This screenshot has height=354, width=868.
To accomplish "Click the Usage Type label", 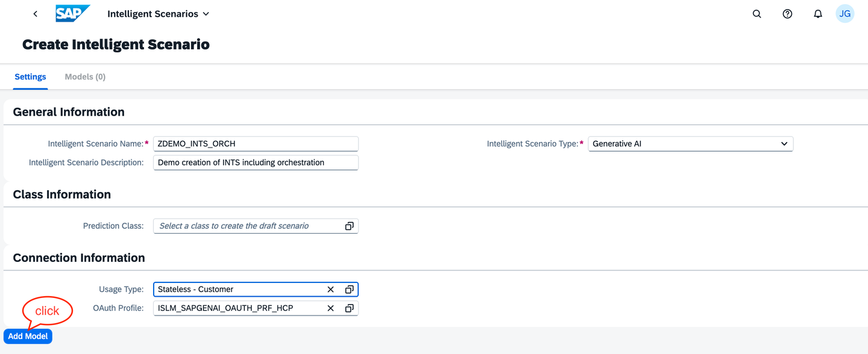I will tap(121, 290).
